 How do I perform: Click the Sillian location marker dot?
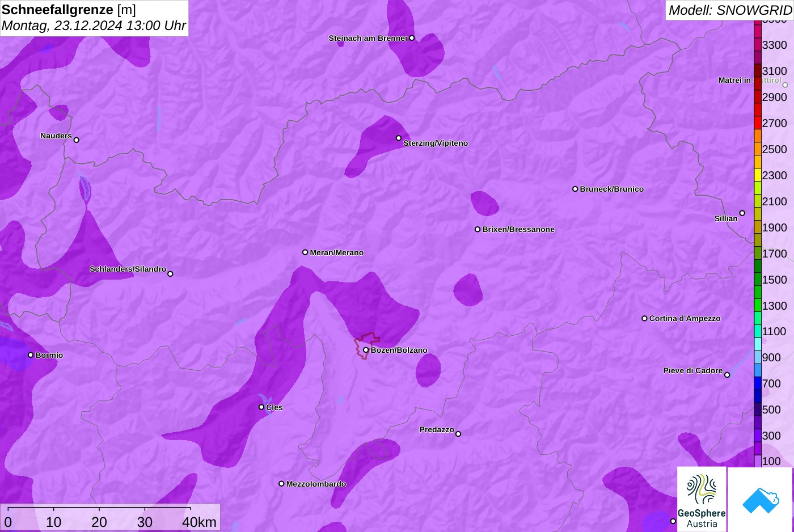click(x=742, y=213)
